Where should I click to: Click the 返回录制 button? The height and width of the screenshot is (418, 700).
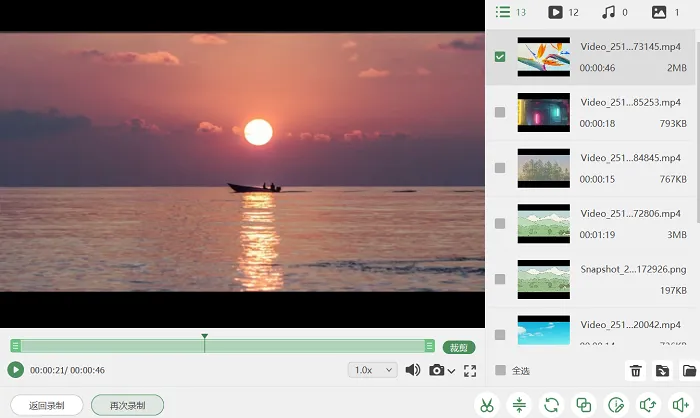click(47, 405)
